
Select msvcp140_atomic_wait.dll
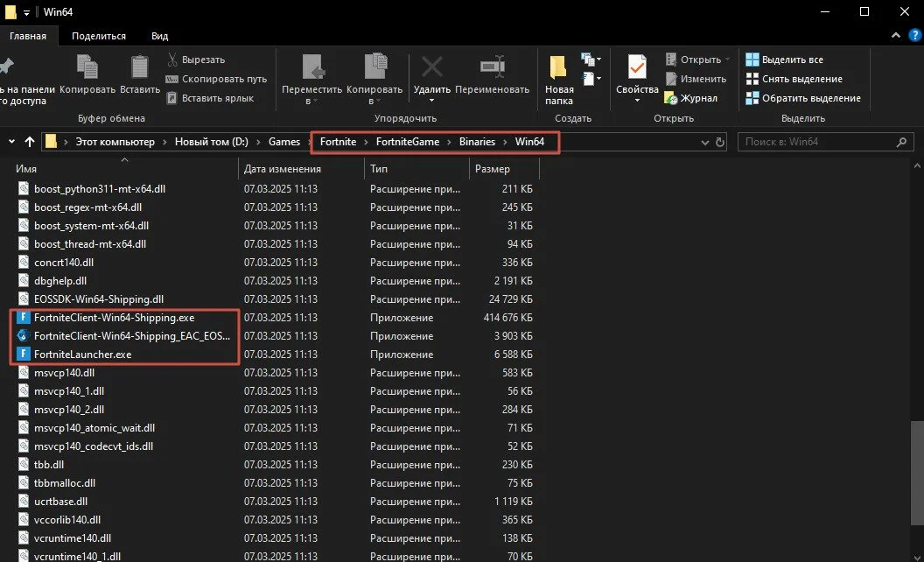tap(94, 428)
